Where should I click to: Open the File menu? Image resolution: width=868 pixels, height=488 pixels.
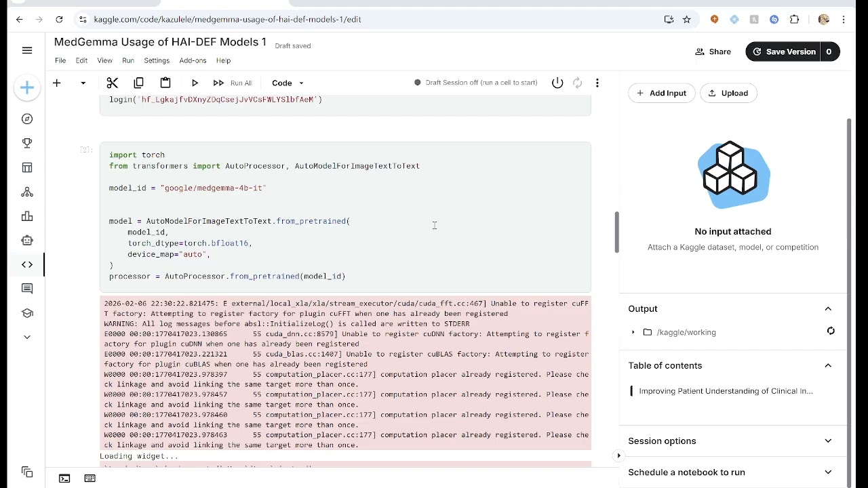tap(60, 60)
